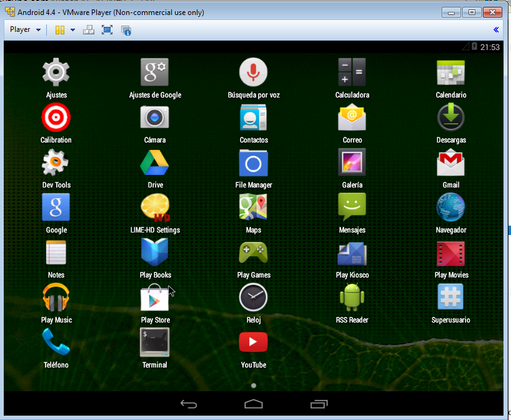Open the Notes app
Viewport: 511px width, 420px height.
click(x=56, y=252)
